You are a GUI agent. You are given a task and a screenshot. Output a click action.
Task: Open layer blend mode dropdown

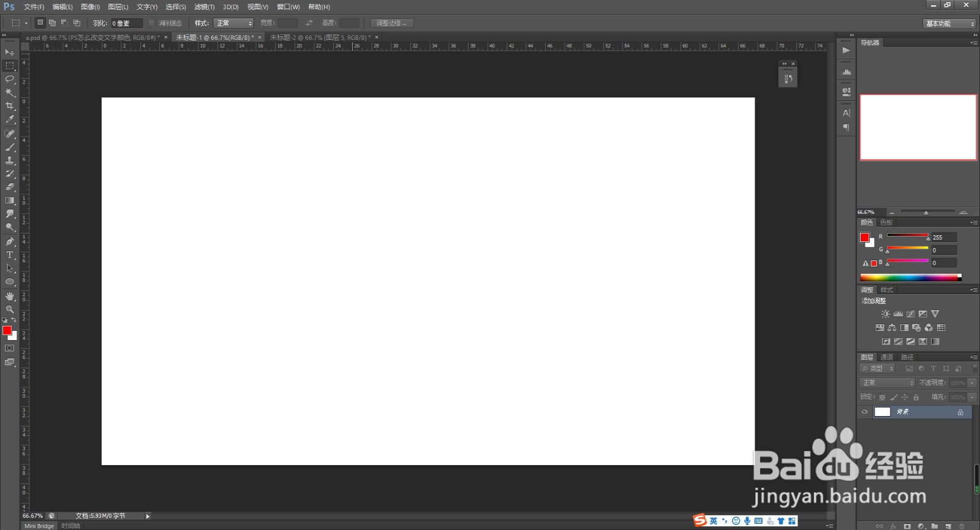pyautogui.click(x=887, y=382)
